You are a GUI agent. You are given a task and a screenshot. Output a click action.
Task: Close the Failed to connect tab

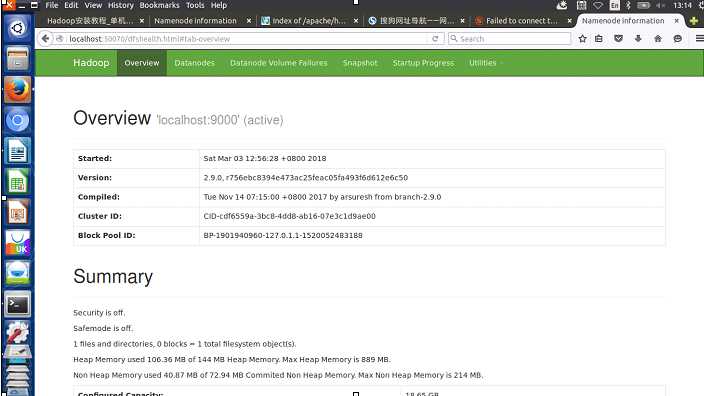tap(569, 21)
